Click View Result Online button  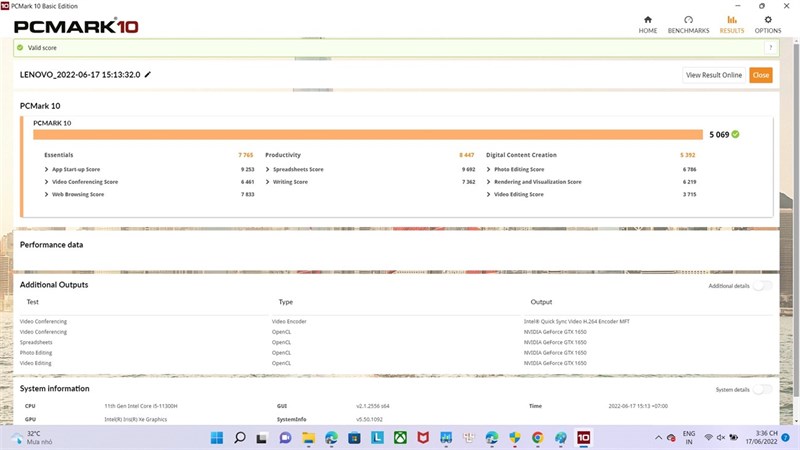(714, 75)
